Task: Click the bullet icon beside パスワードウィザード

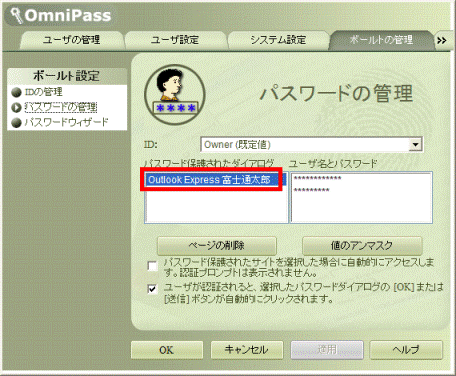Action: pos(16,123)
